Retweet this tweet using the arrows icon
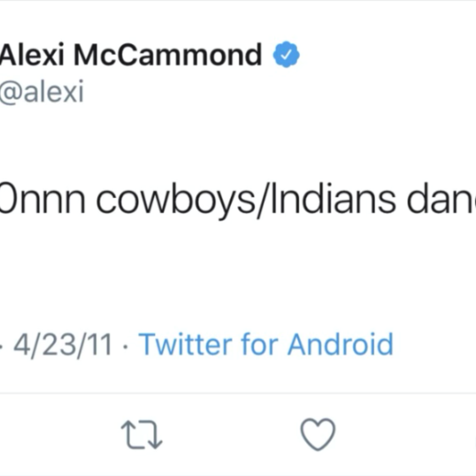476x476 pixels. click(x=142, y=435)
